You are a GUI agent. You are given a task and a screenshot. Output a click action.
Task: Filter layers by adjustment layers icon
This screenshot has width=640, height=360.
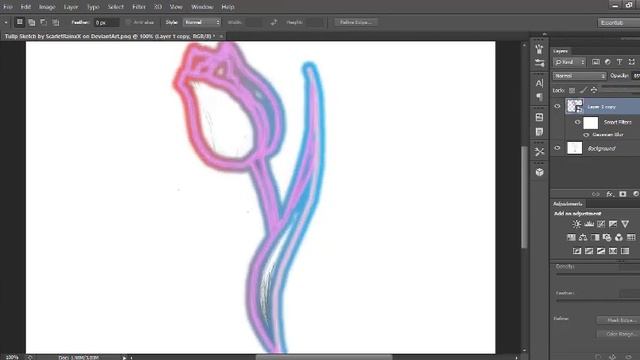(607, 62)
